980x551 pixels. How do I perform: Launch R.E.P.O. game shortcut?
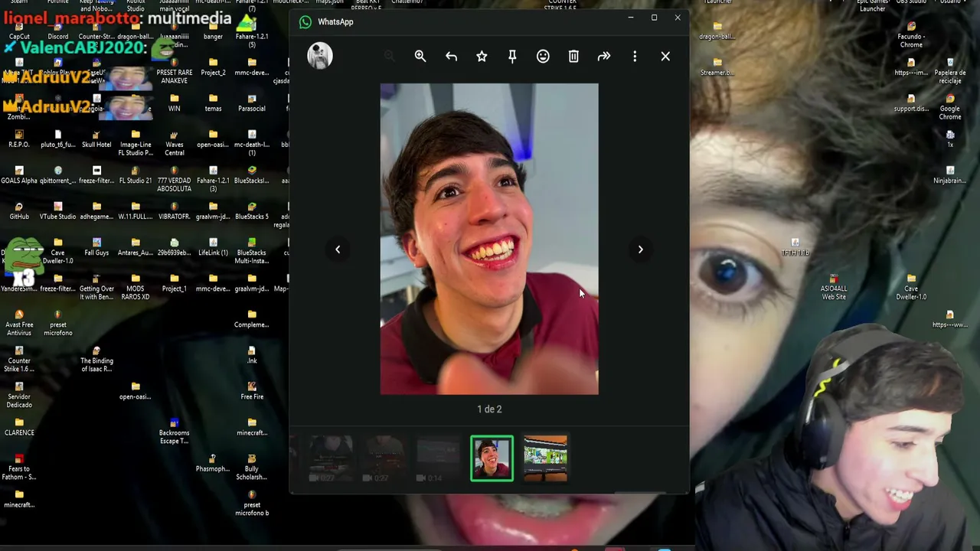[x=19, y=139]
